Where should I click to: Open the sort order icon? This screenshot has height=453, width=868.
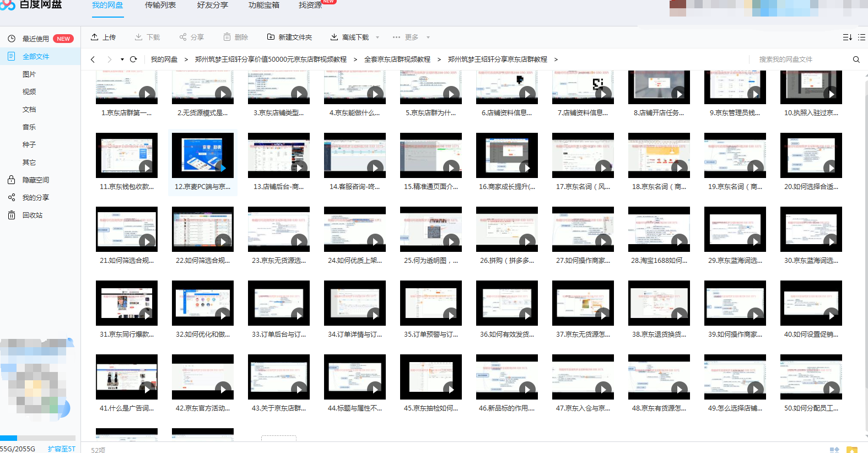[848, 37]
